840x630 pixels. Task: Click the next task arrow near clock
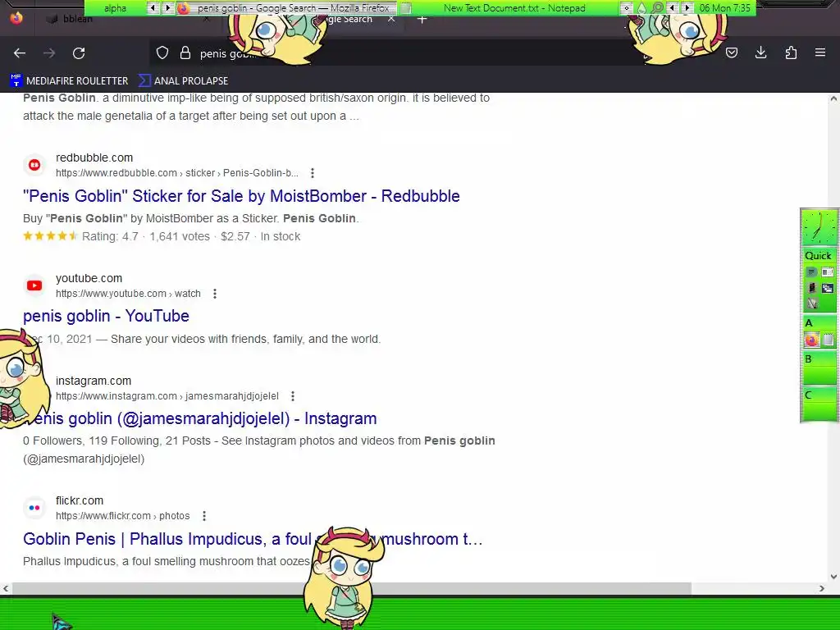[687, 8]
